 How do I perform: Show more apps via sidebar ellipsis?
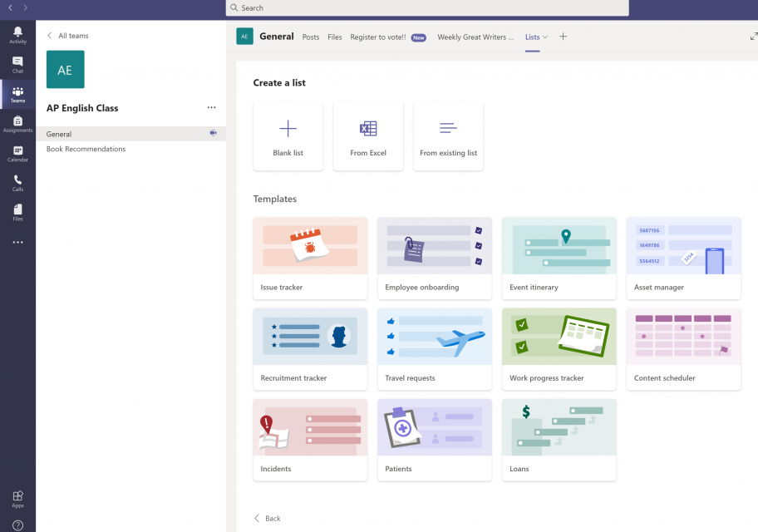17,243
